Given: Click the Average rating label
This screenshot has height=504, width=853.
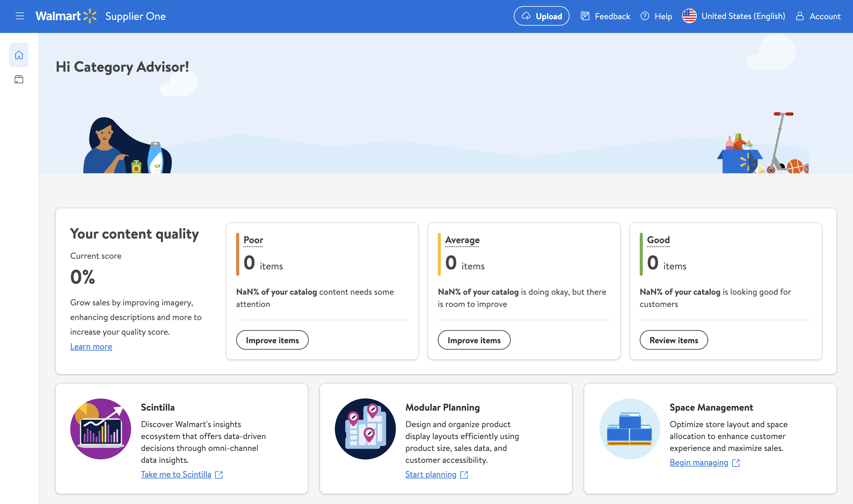Looking at the screenshot, I should [x=462, y=240].
